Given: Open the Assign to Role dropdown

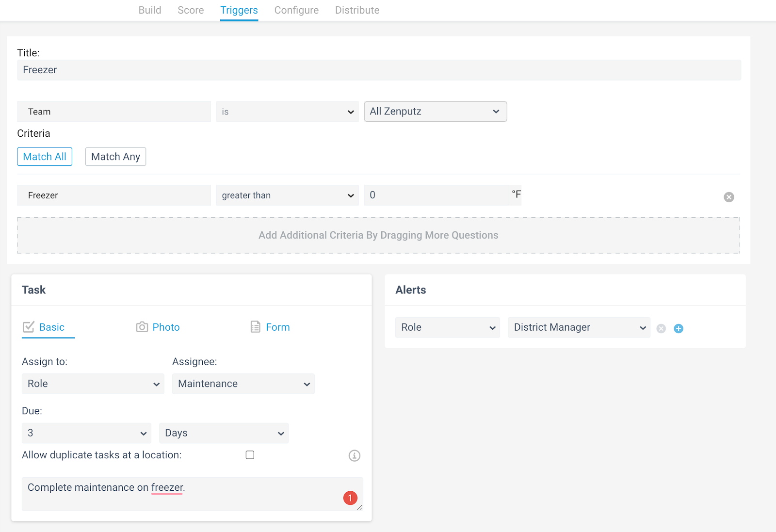Looking at the screenshot, I should [x=93, y=384].
